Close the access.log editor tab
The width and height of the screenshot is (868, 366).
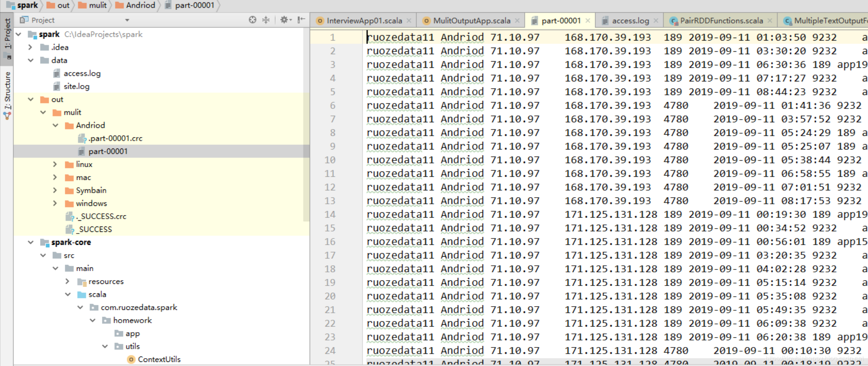point(656,21)
